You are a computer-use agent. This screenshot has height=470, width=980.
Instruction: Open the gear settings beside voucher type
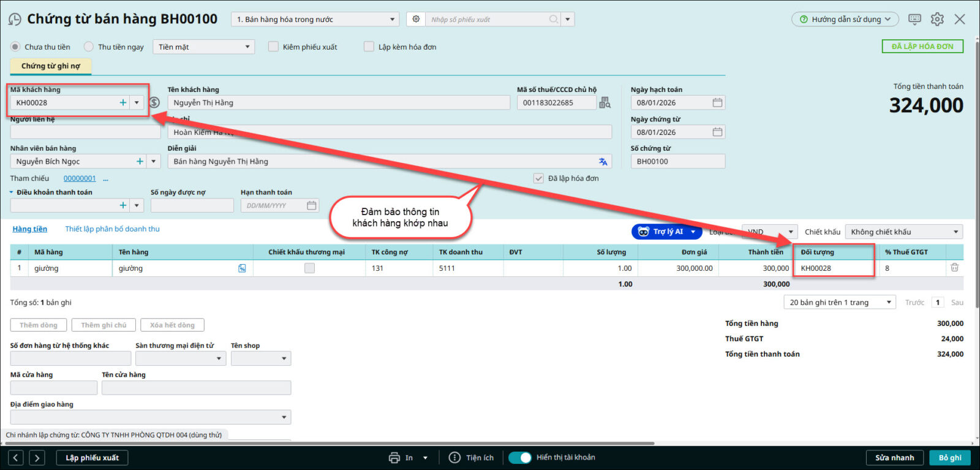pos(416,19)
